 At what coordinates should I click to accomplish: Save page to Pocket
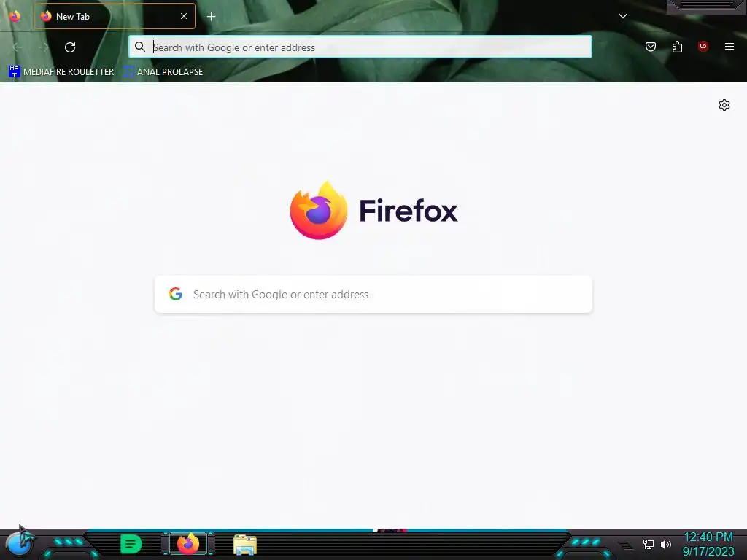[651, 47]
